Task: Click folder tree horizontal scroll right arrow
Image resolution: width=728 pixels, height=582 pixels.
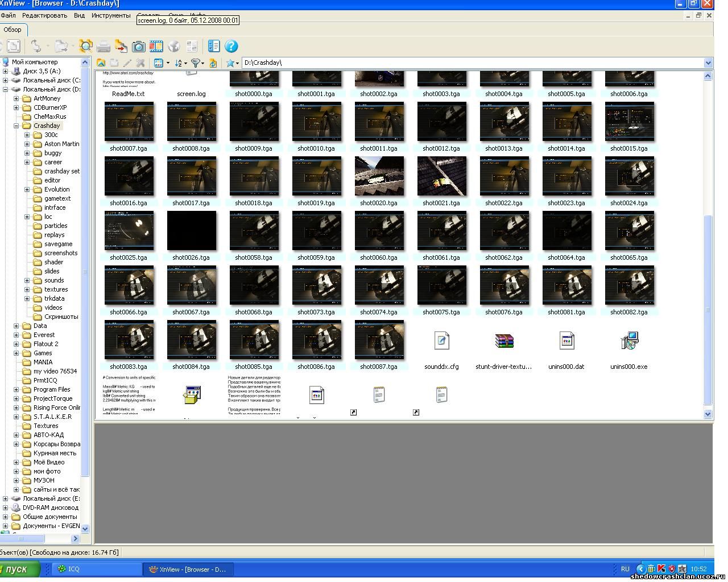Action: [75, 538]
